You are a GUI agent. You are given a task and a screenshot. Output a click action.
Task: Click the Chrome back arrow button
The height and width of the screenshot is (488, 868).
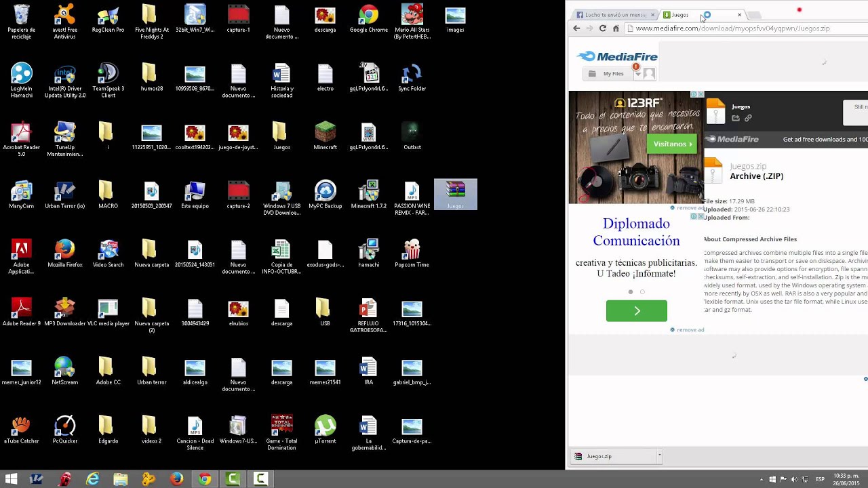pyautogui.click(x=576, y=28)
